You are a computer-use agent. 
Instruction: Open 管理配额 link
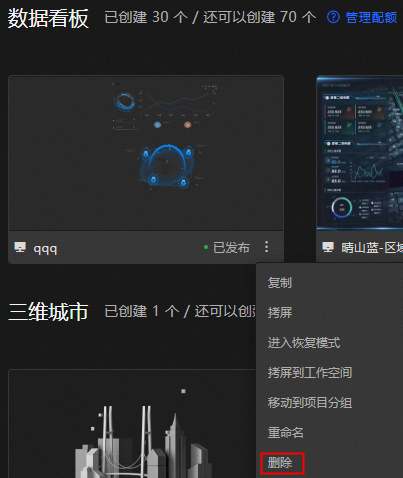click(x=371, y=17)
